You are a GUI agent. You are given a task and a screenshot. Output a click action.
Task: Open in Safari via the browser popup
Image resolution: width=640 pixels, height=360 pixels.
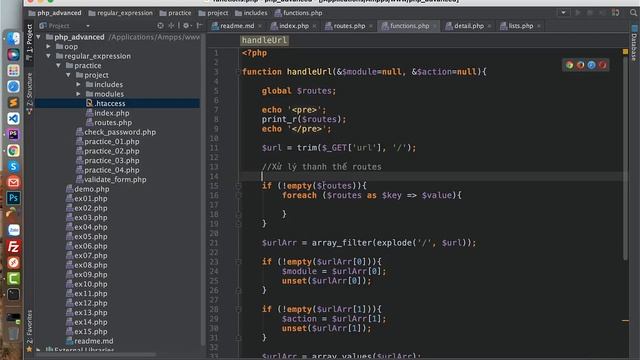(x=591, y=65)
